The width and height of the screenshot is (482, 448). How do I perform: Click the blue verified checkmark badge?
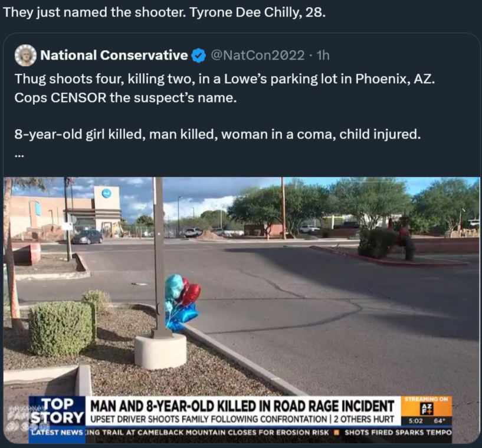click(x=199, y=55)
